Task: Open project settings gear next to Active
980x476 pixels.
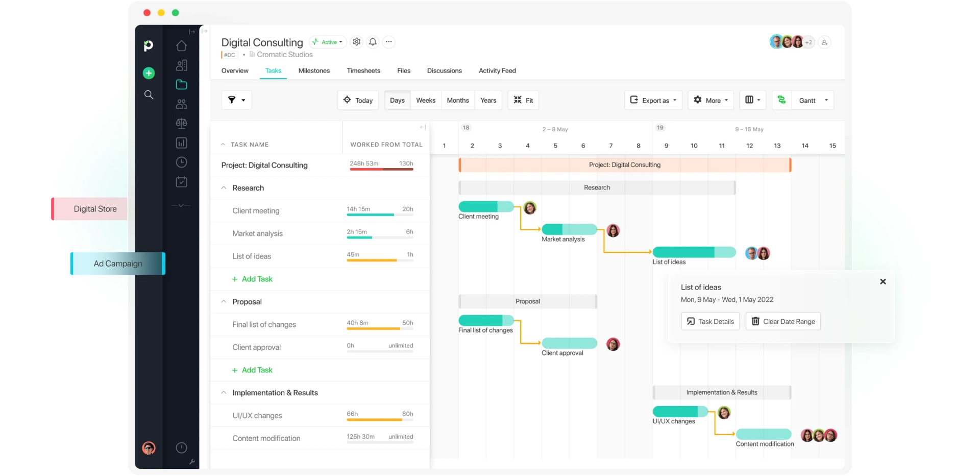Action: click(357, 42)
